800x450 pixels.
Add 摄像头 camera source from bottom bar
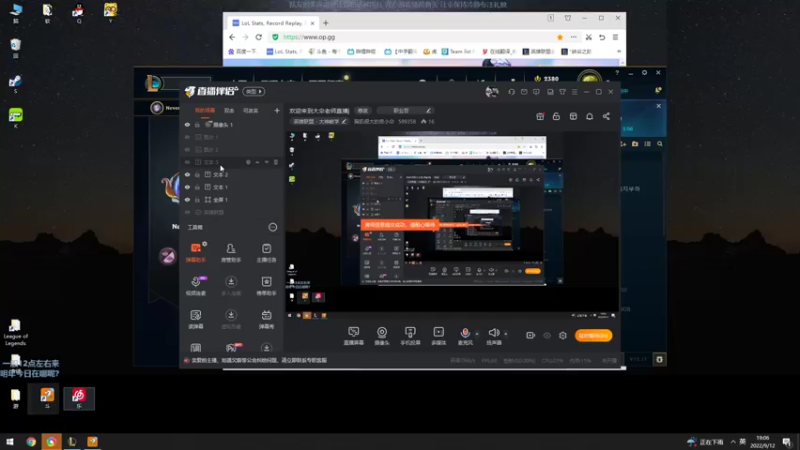point(382,336)
